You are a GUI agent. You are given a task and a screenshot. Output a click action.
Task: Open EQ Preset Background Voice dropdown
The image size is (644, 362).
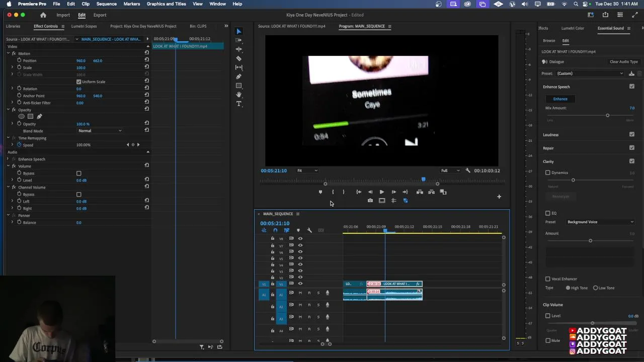[x=600, y=222]
